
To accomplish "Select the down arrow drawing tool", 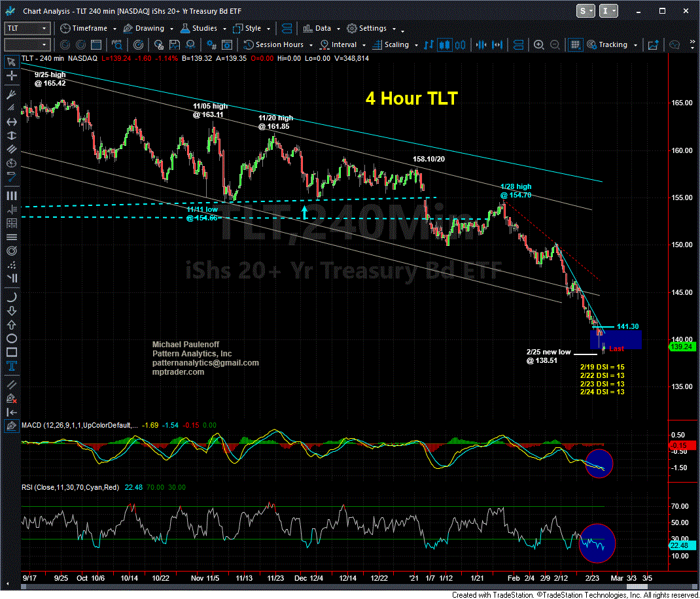I will pos(11,311).
